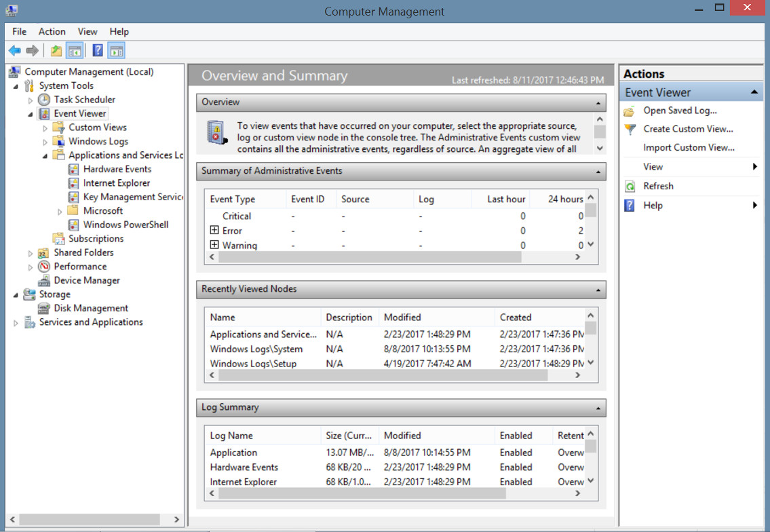Toggle the Show/Hide Action Pane icon
The height and width of the screenshot is (532, 770).
(116, 51)
